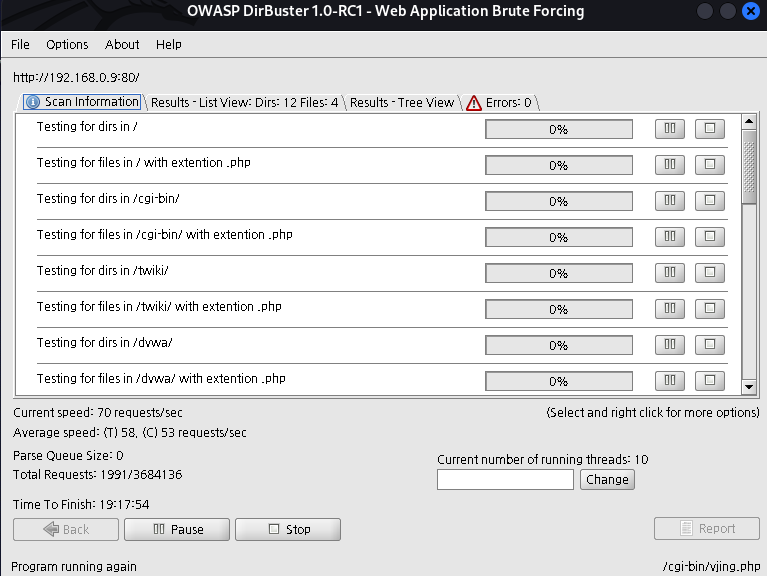Screen dimensions: 767x576
Task: Pause files in /twiki/ .php scan
Action: point(670,309)
